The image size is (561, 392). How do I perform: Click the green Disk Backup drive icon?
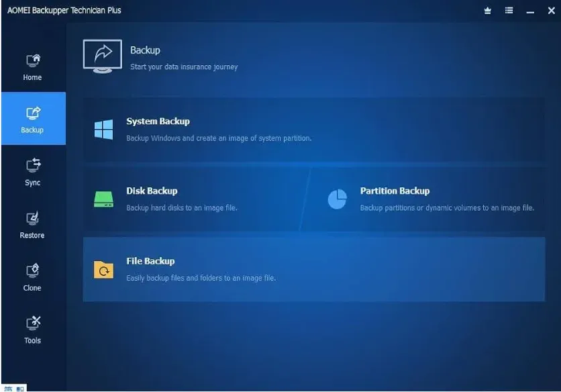pos(103,199)
